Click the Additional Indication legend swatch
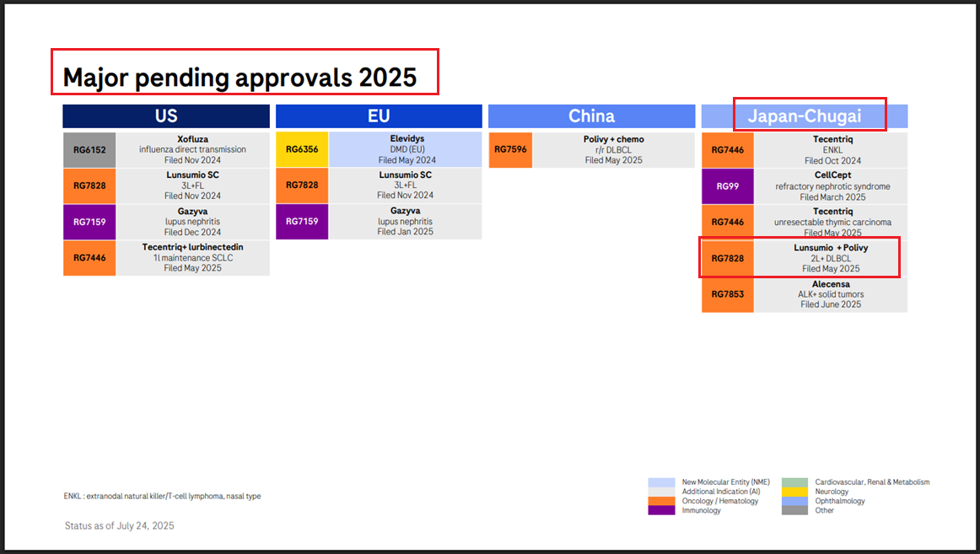This screenshot has width=980, height=554. 661,492
